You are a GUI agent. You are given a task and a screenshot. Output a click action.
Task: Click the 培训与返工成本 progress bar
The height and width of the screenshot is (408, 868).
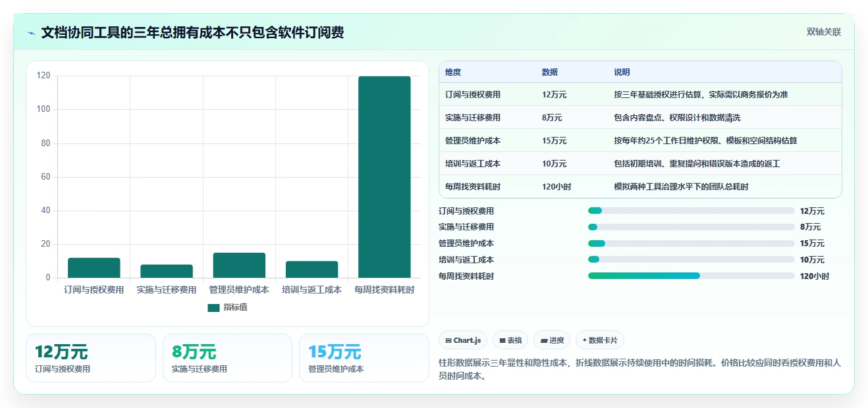click(691, 259)
